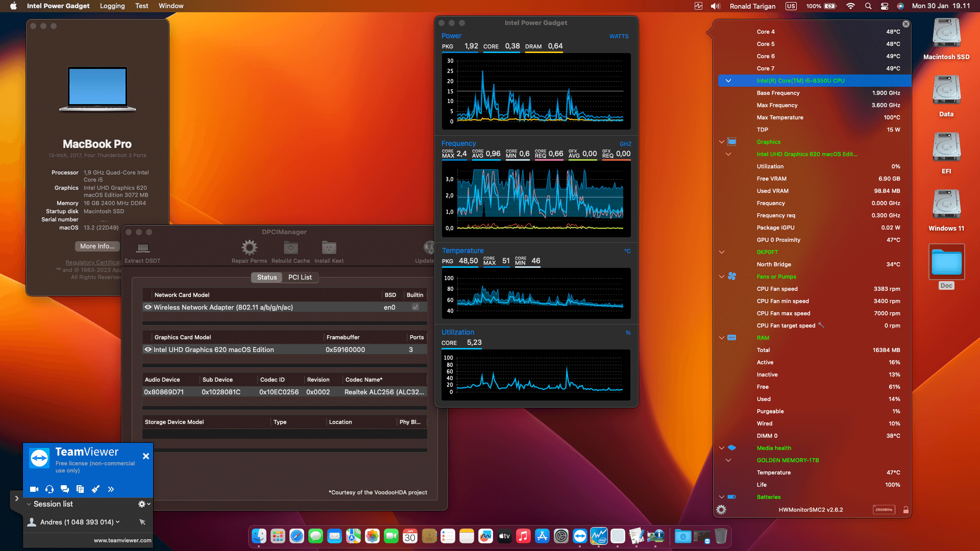This screenshot has height=551, width=980.
Task: Open the Test menu
Action: (142, 6)
